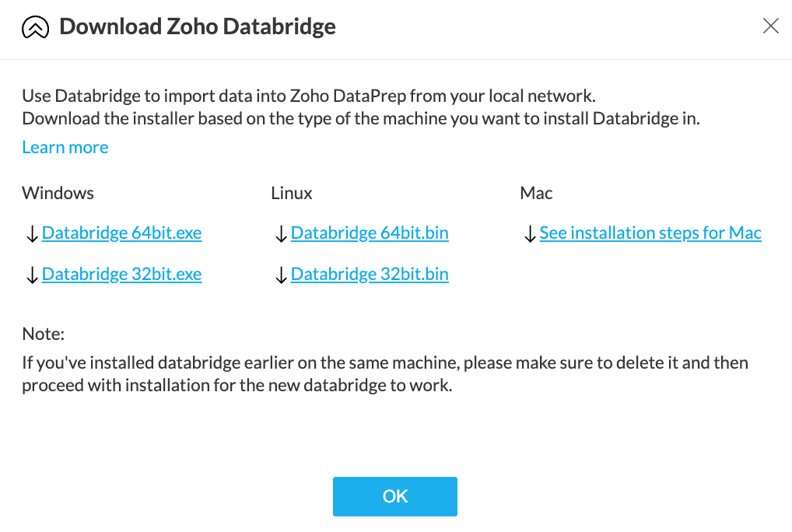Click the Zoho Databridge logo icon

[x=35, y=27]
